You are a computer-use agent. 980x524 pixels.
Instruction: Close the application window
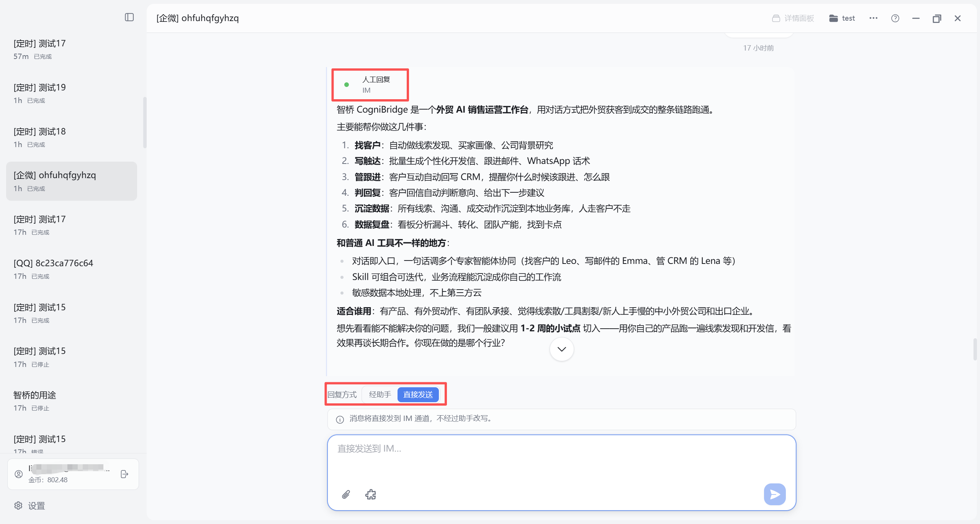(957, 18)
